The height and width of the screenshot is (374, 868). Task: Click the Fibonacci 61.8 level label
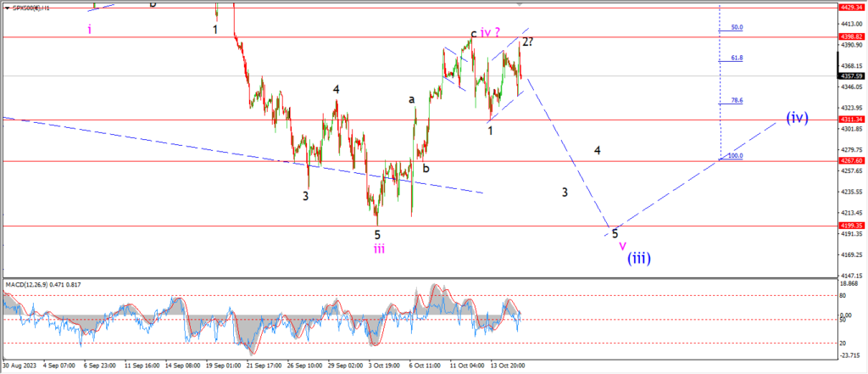tap(737, 58)
